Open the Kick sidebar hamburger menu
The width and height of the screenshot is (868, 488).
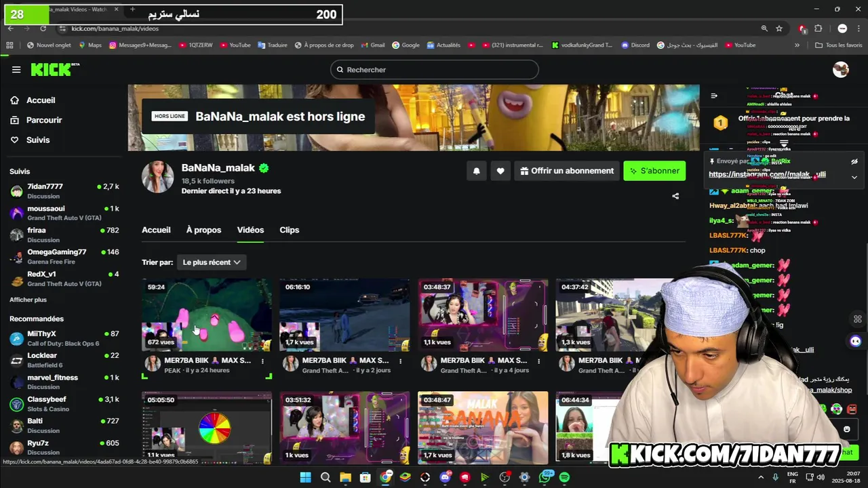[16, 70]
